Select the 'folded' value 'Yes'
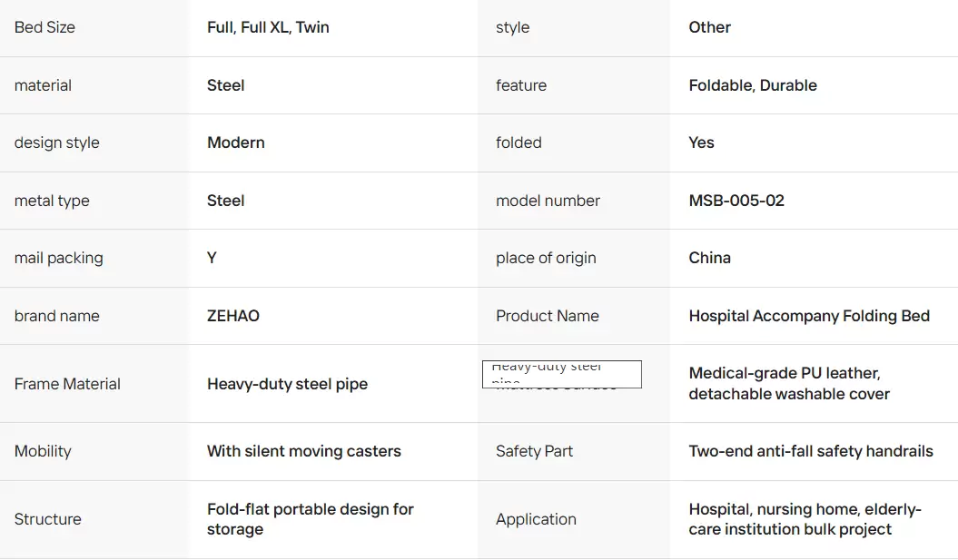 point(701,142)
